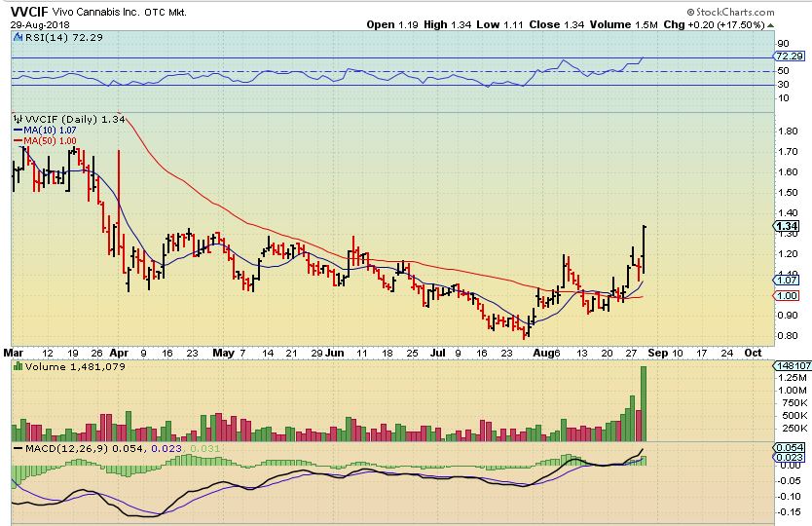Click the Close 1.34 value in header
The width and height of the screenshot is (812, 526).
(x=557, y=24)
